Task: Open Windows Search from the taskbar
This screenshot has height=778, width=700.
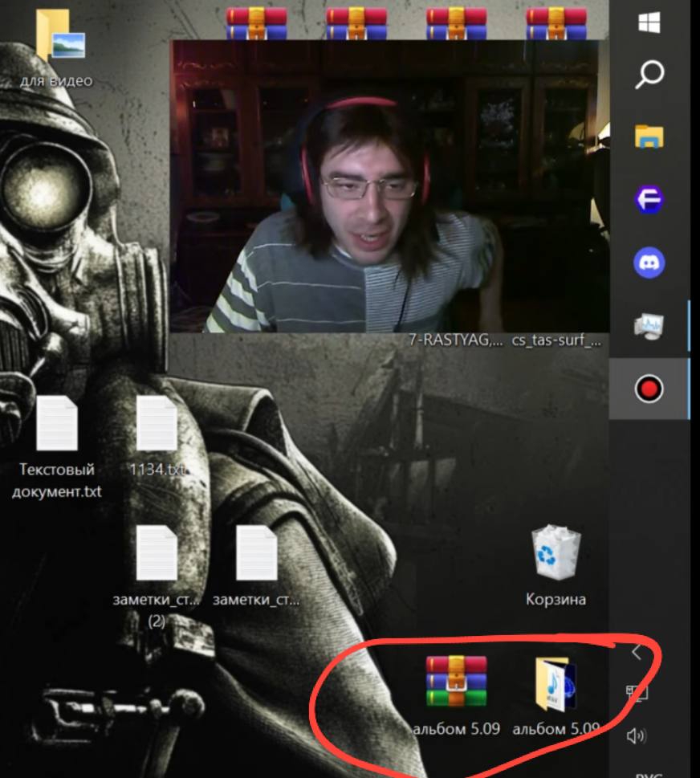Action: click(649, 75)
